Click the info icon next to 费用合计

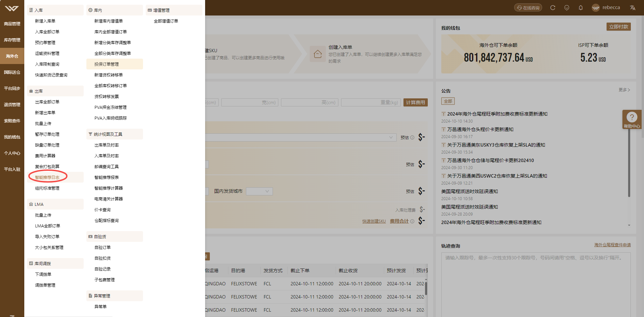(412, 221)
